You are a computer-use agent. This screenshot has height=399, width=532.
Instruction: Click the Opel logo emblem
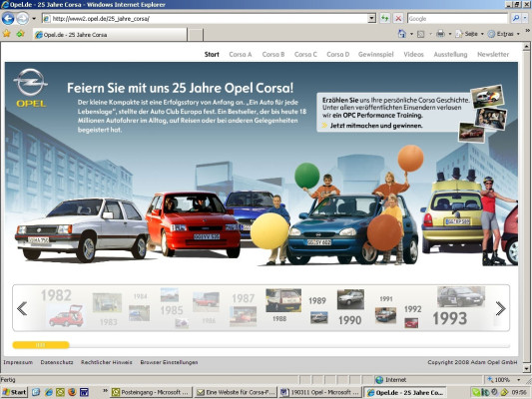31,88
